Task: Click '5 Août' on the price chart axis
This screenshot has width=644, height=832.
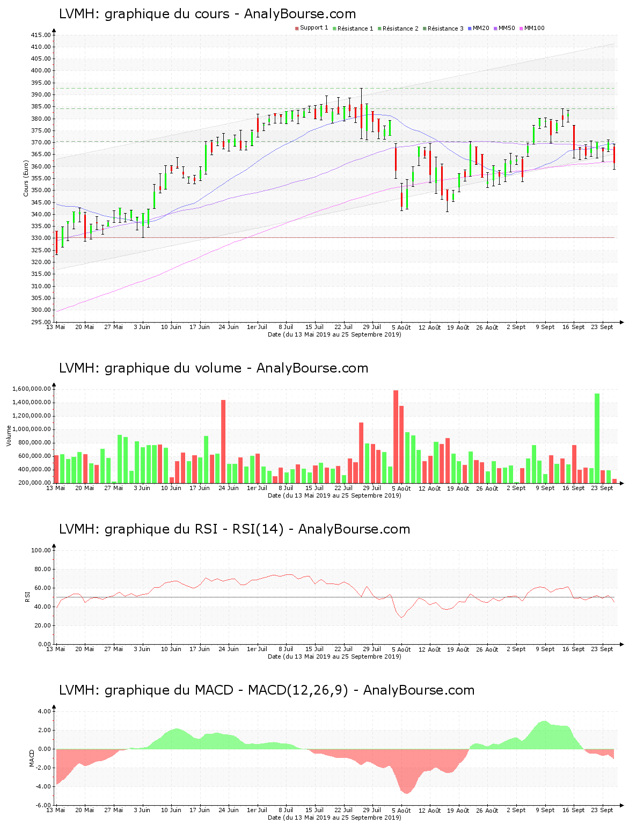Action: [401, 327]
